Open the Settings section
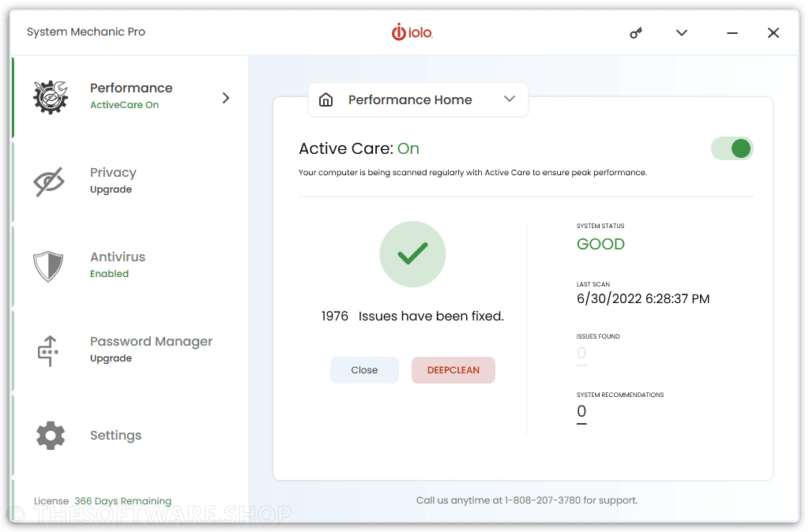 [x=131, y=435]
